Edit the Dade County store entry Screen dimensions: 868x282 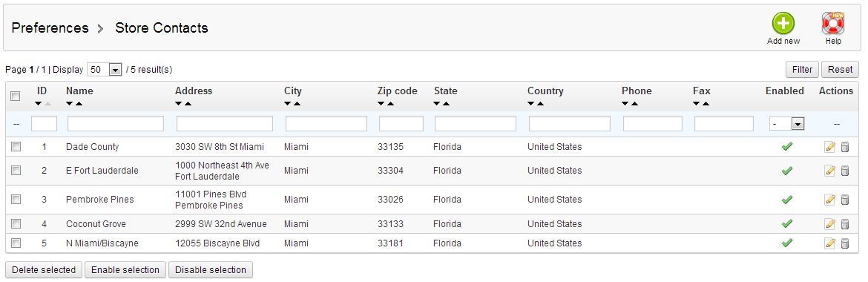[830, 147]
